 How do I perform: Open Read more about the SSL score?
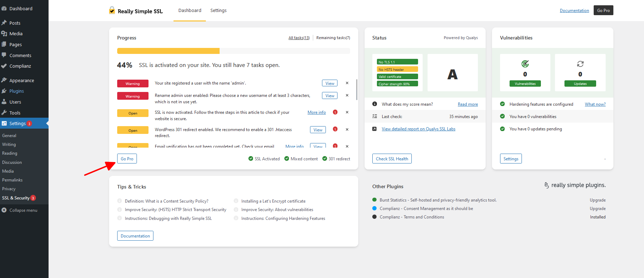(x=468, y=104)
